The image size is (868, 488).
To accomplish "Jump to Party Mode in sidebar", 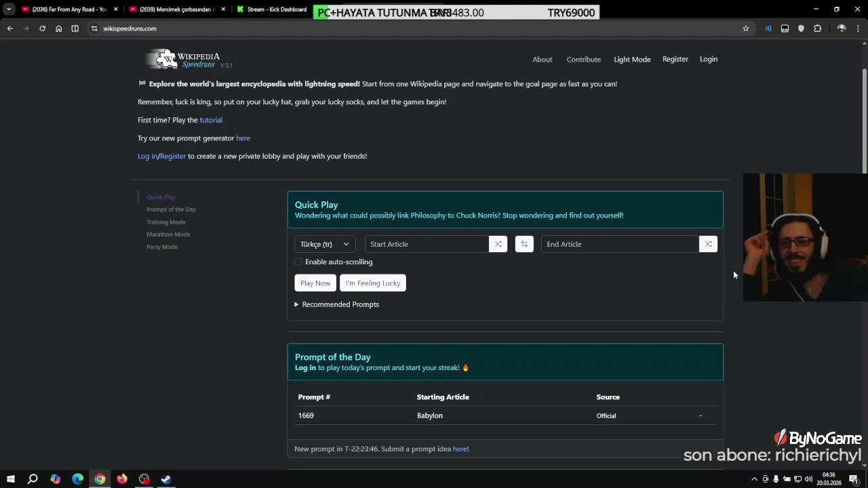I will pos(162,247).
